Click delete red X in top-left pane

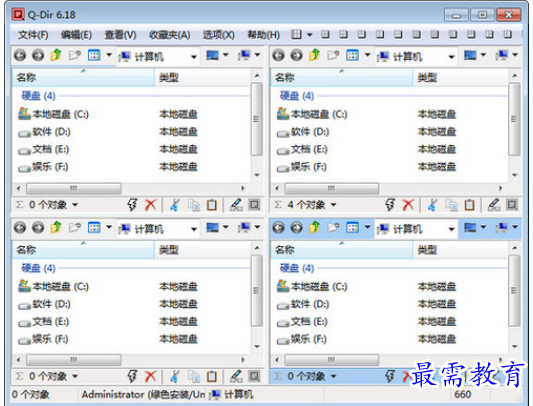(x=150, y=205)
